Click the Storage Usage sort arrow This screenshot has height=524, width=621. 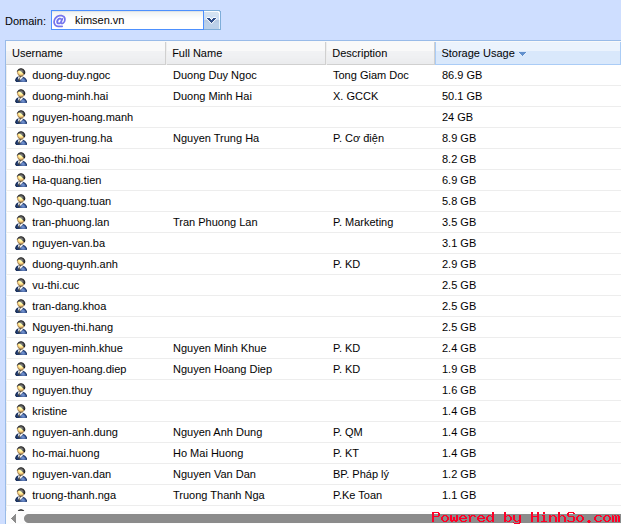(x=523, y=54)
